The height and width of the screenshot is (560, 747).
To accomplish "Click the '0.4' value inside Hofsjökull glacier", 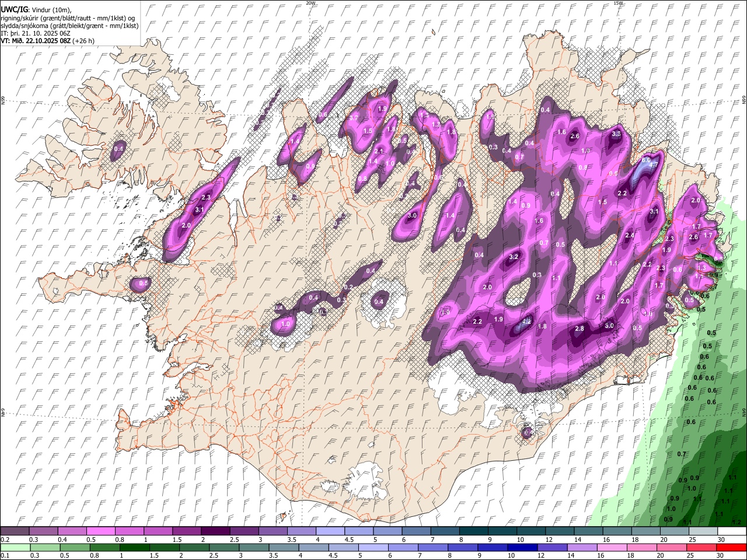I will tap(379, 302).
